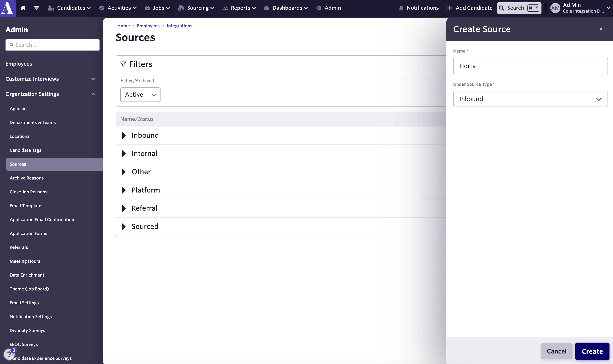Viewport: 613px width, 364px height.
Task: Follow the Integrations breadcrumb link
Action: pos(179,26)
